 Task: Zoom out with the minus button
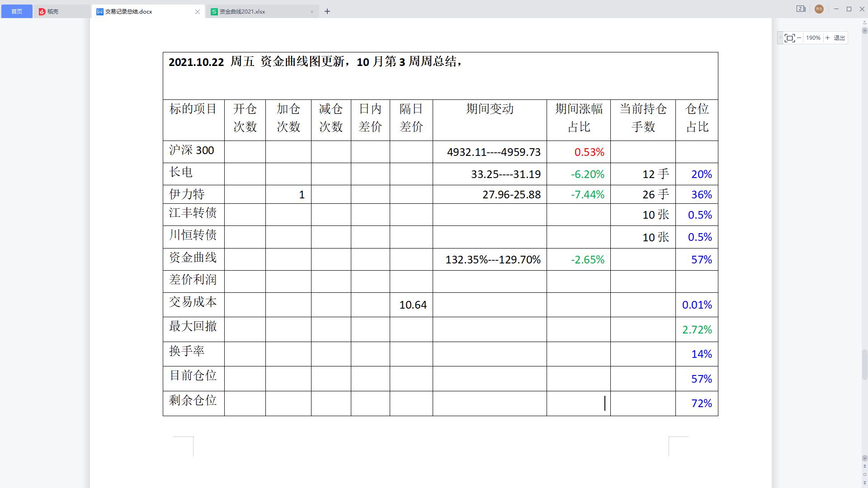coord(799,38)
